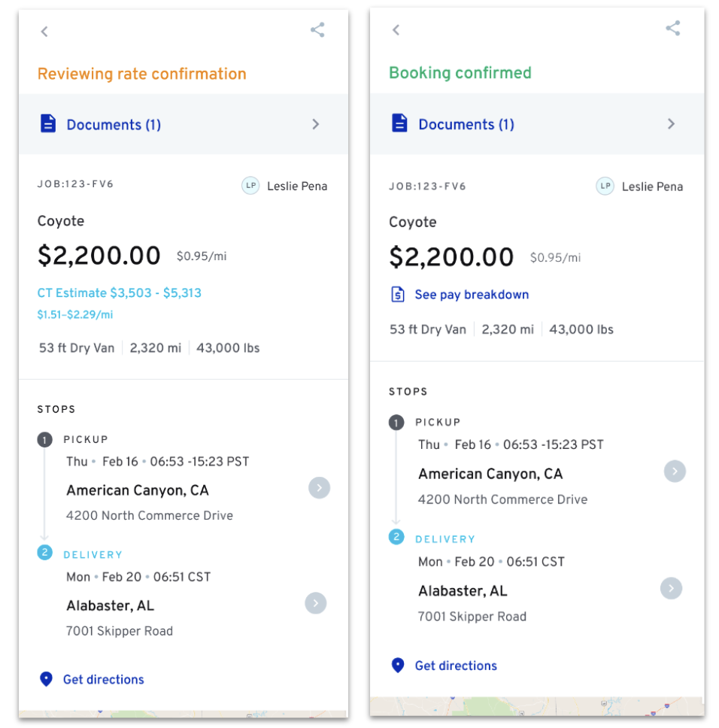Click document icon in right Documents (1) row
719x728 pixels.
(x=399, y=123)
